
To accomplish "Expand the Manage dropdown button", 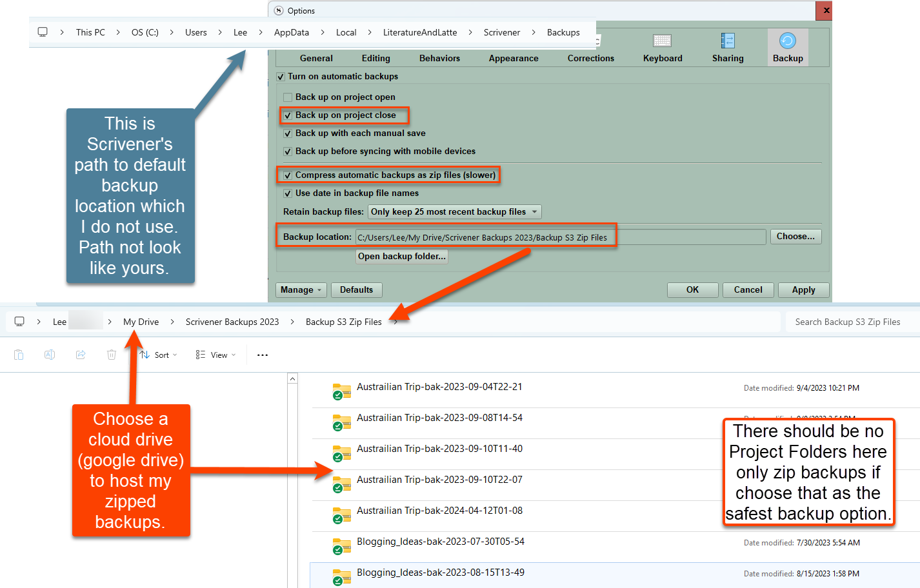I will click(301, 290).
